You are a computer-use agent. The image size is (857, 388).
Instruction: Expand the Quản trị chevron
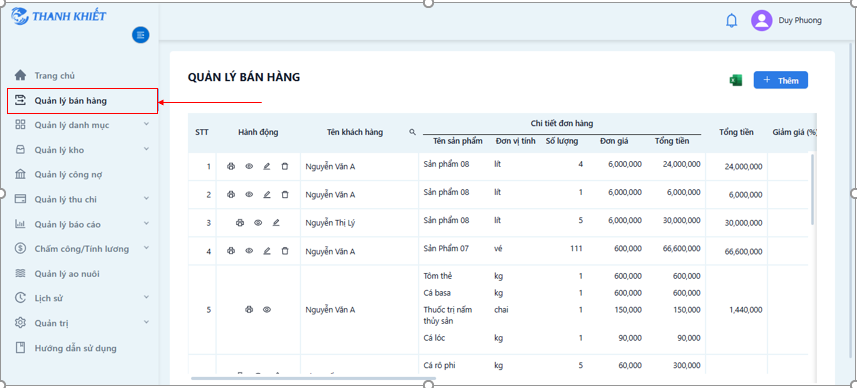[146, 322]
